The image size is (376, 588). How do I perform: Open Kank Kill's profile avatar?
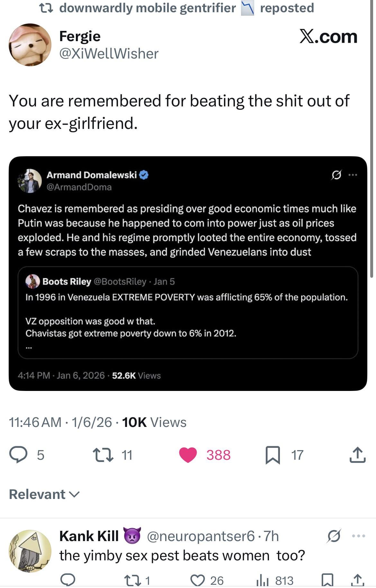[x=30, y=551]
